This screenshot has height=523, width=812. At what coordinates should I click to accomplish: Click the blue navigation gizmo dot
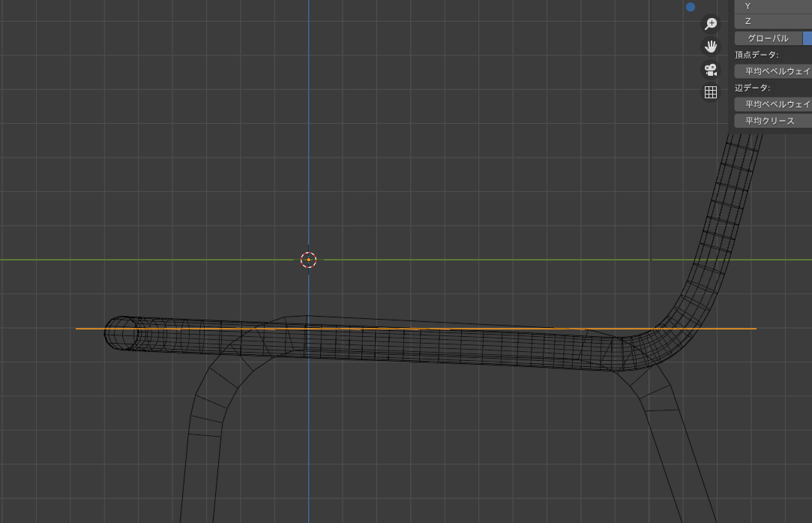691,7
